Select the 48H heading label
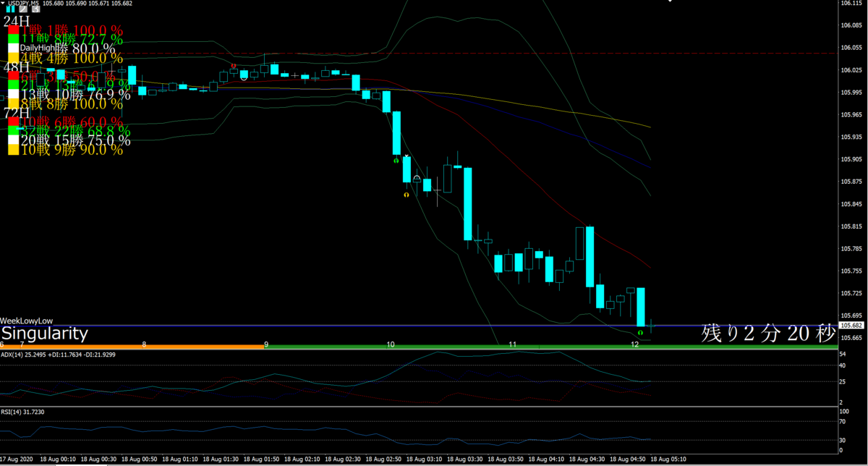 [17, 67]
